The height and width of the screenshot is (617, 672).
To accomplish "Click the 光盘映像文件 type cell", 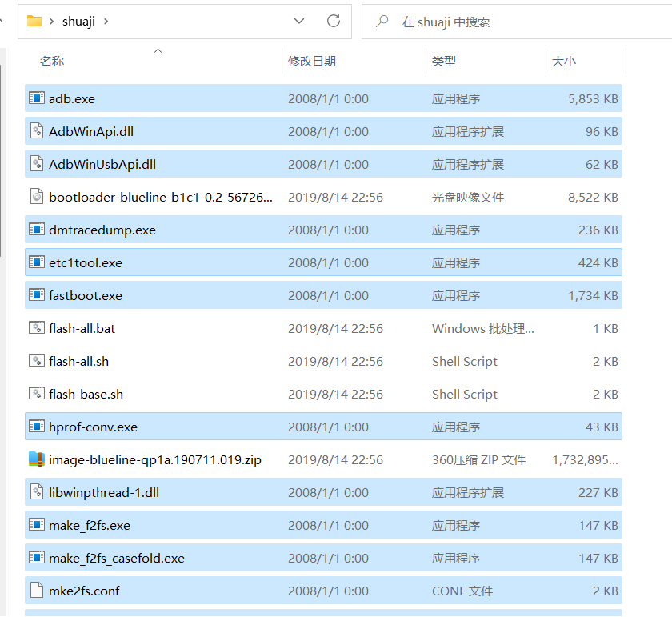I will [468, 197].
